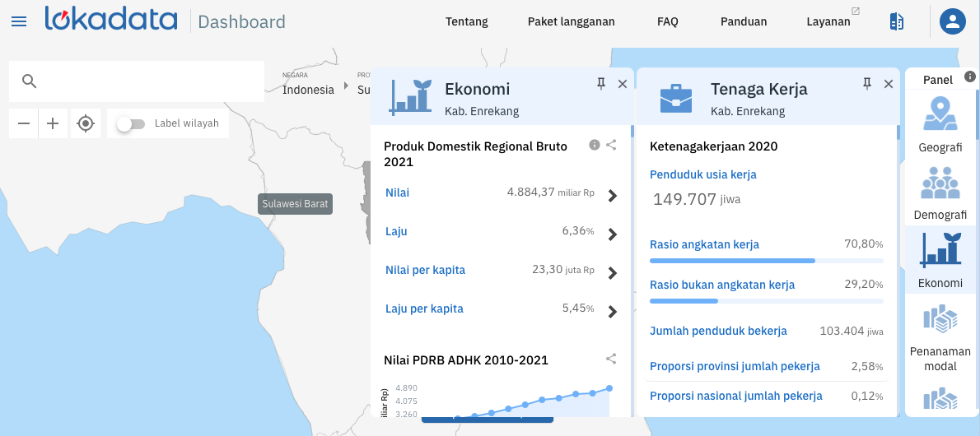Viewport: 980px width, 436px height.
Task: Share the Produk Domestik Regional Bruto data
Action: tap(611, 145)
